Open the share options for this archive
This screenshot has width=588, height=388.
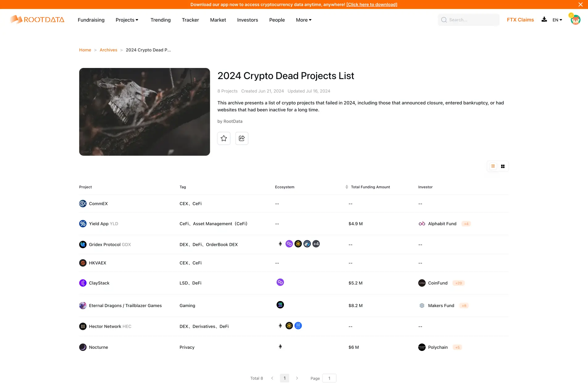coord(242,138)
